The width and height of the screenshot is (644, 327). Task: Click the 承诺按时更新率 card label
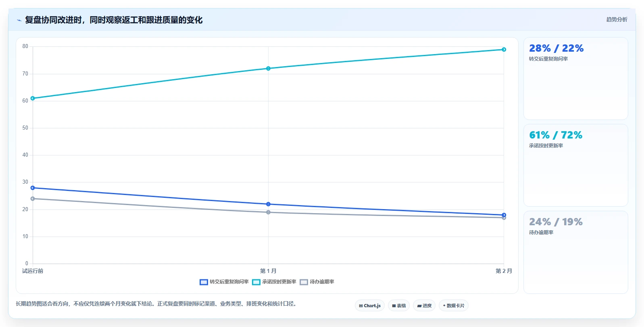pos(546,146)
